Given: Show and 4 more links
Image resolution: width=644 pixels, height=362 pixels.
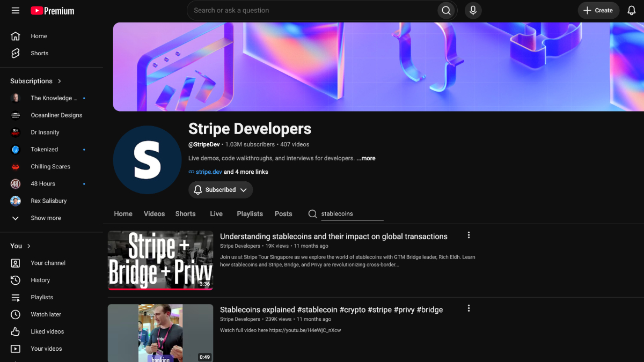Looking at the screenshot, I should (x=246, y=172).
